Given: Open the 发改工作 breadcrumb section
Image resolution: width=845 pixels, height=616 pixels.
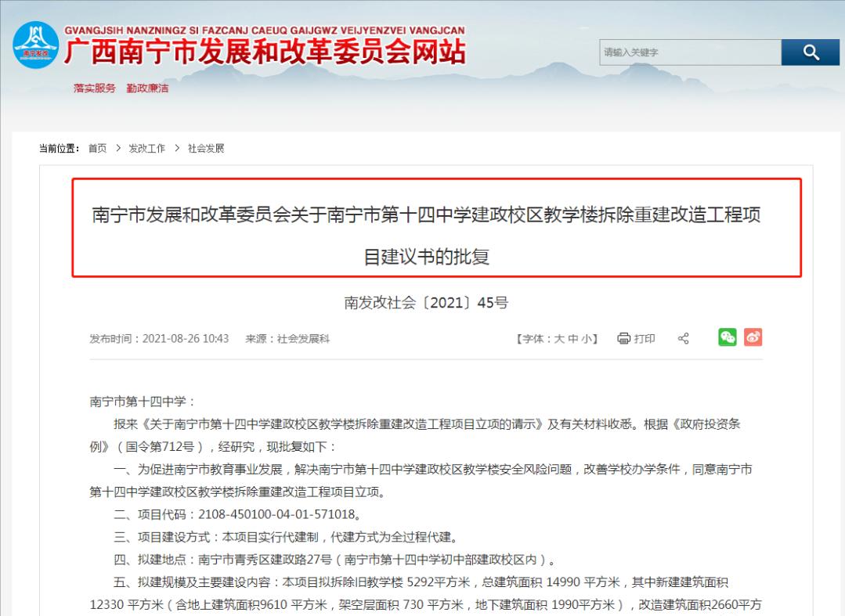Looking at the screenshot, I should 147,147.
